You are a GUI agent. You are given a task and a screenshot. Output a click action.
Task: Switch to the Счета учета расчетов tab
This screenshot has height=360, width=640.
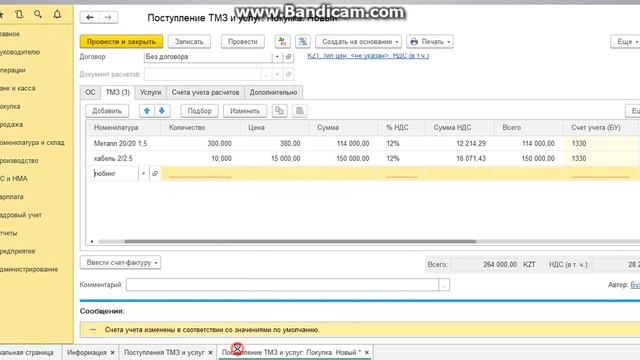205,93
